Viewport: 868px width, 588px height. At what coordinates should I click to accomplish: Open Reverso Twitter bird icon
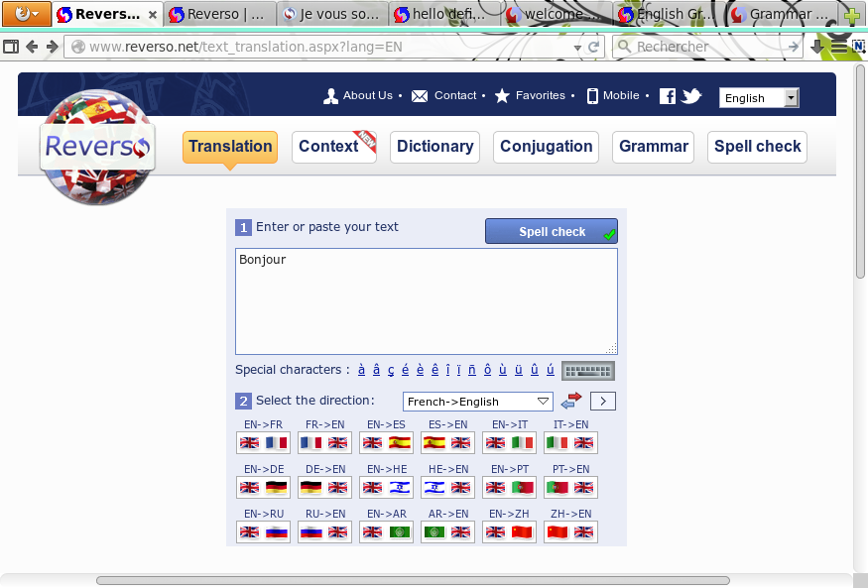click(690, 96)
